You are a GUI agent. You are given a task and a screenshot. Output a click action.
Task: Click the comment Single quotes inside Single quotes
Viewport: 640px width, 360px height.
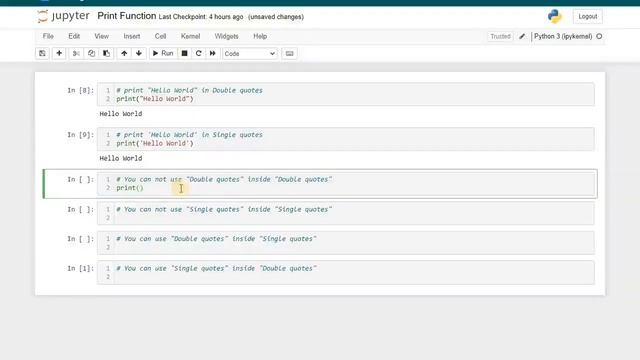point(224,209)
